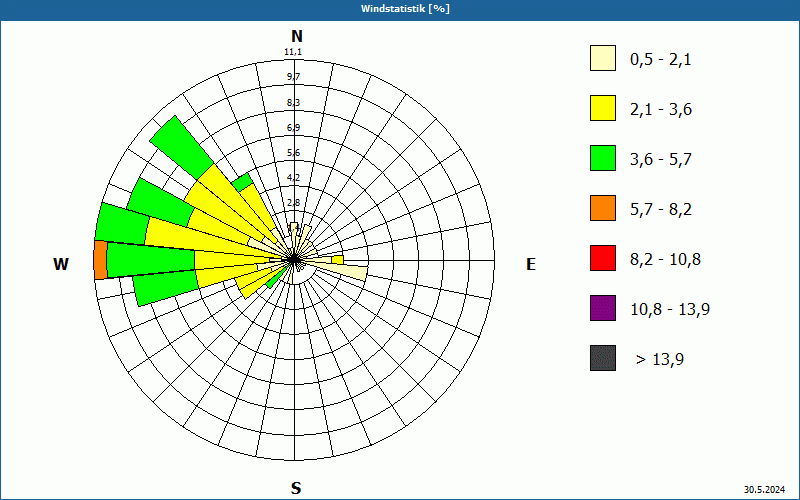Click the red 8,2 - 10,8 legend swatch
The height and width of the screenshot is (500, 800).
tap(603, 258)
